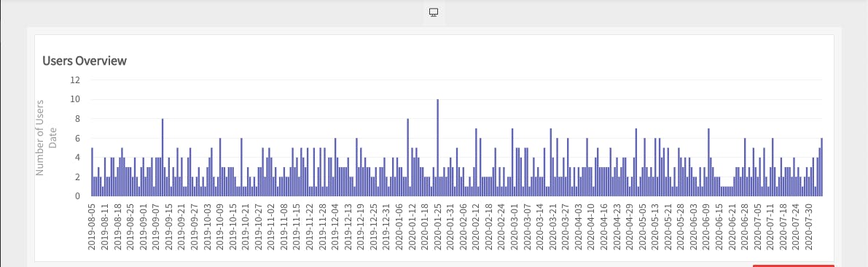Click the 2020-06-15 date label

tap(719, 227)
